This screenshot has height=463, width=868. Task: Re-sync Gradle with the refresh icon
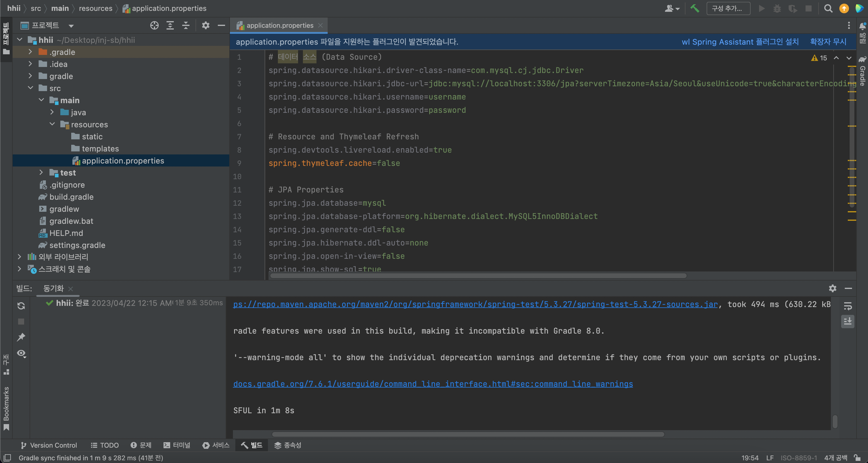[x=21, y=306]
